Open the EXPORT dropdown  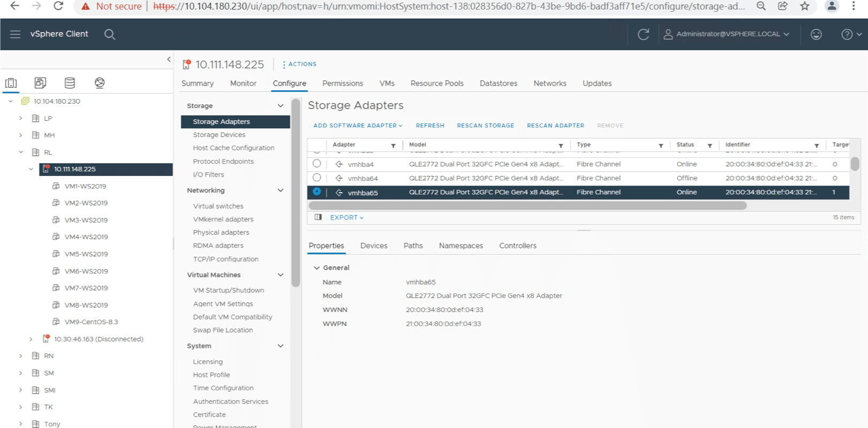coord(347,218)
